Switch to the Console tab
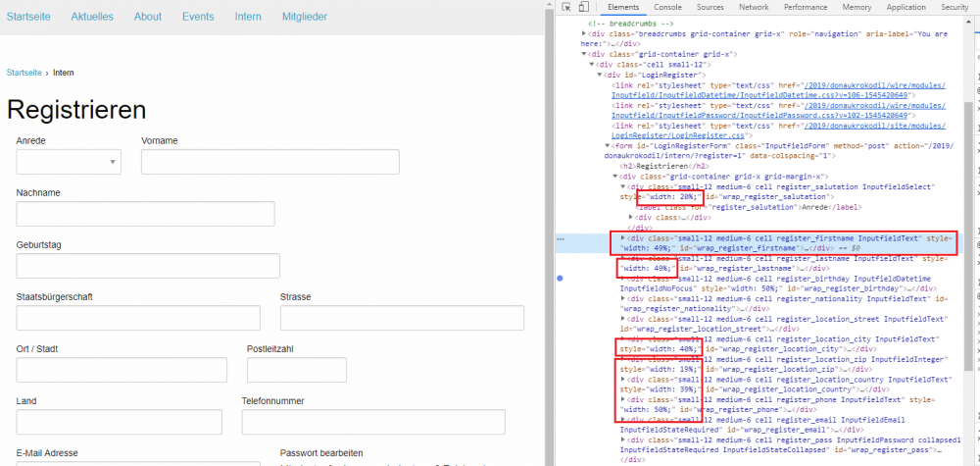The width and height of the screenshot is (980, 466). (668, 7)
